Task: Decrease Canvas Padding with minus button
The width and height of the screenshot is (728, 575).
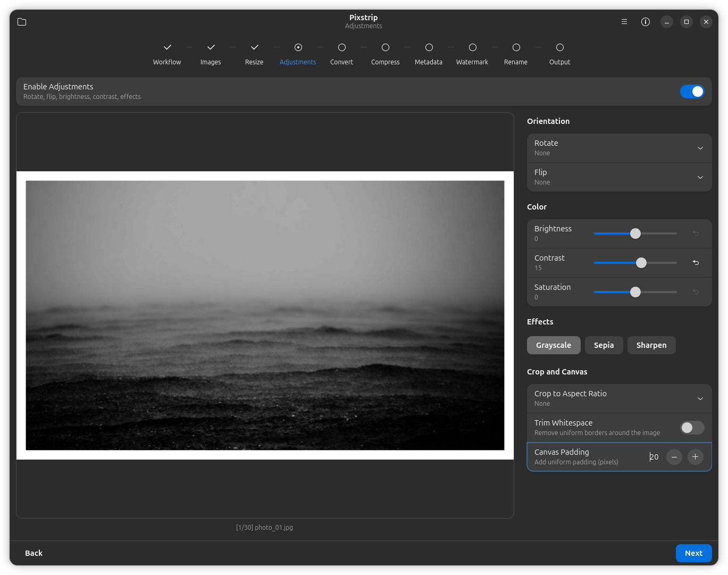Action: click(x=674, y=457)
